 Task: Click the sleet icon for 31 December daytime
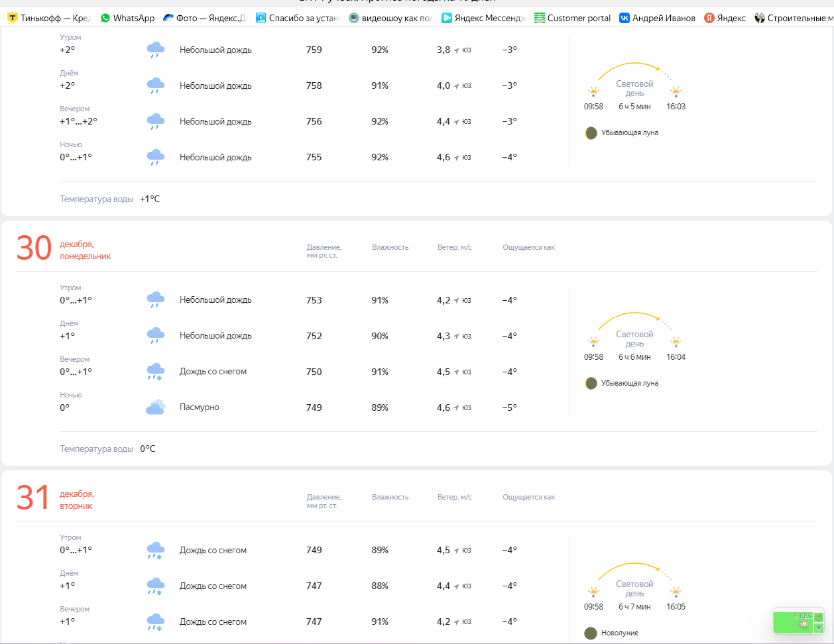click(x=156, y=586)
